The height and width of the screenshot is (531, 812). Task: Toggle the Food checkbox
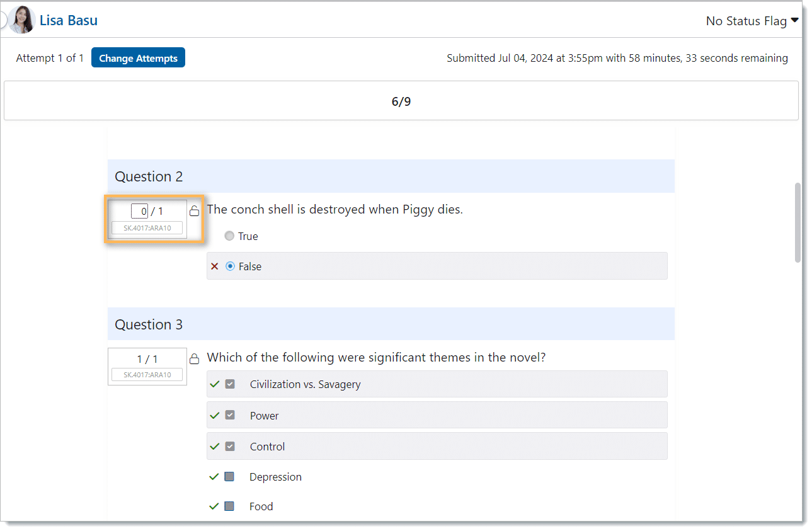pos(229,506)
